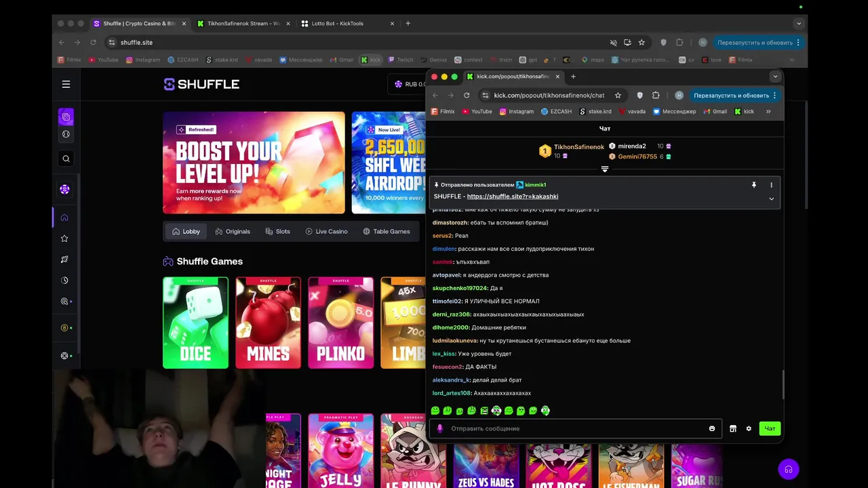This screenshot has width=868, height=488.
Task: Open the Kick chat shop icon
Action: [x=732, y=428]
